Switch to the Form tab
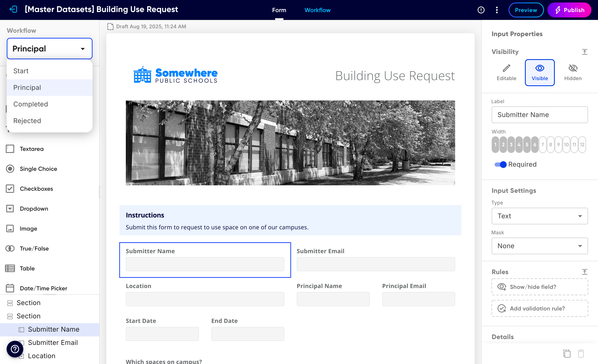The height and width of the screenshot is (364, 598). (x=279, y=10)
